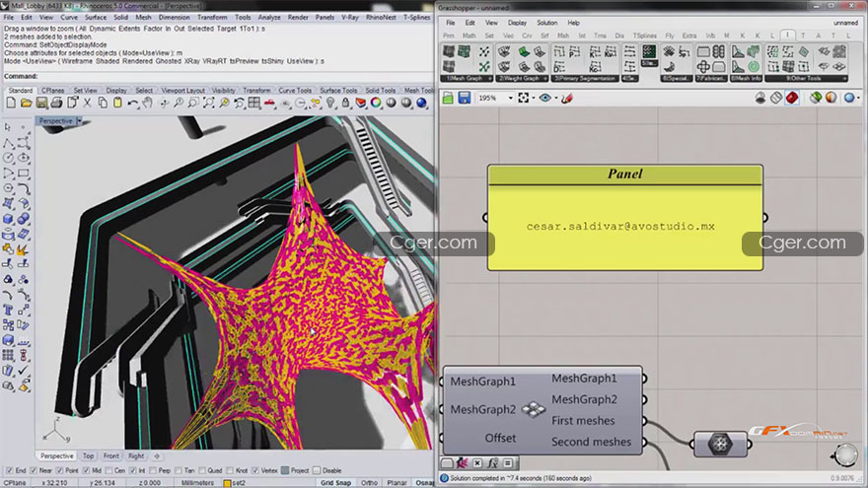Open the Grasshopper preview eye dropdown arrow
The height and width of the screenshot is (488, 868).
pos(555,99)
